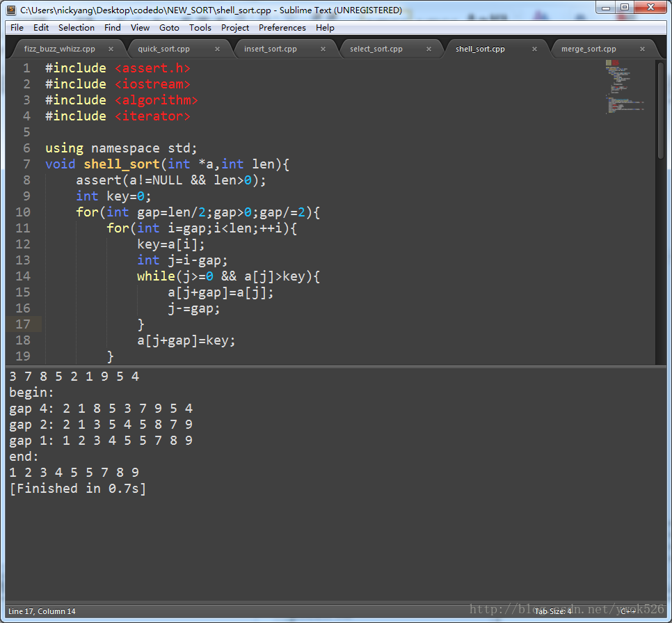Click line number 14 in the gutter
This screenshot has height=623, width=672.
tap(23, 276)
